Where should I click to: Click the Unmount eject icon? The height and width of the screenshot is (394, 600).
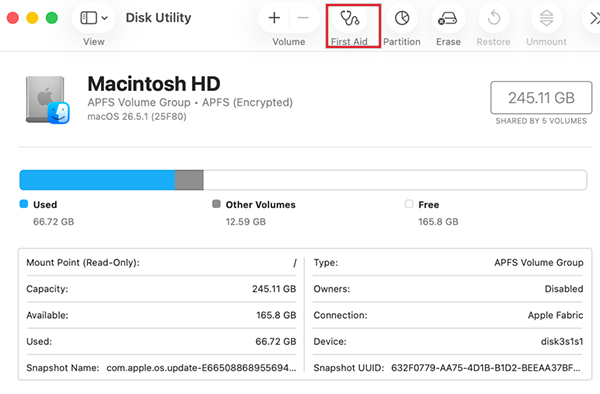pos(546,18)
